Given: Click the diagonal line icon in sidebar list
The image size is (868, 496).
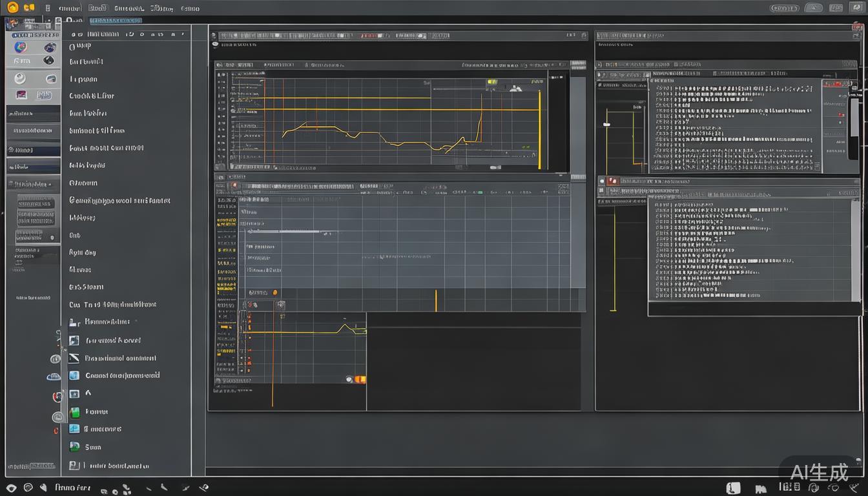Looking at the screenshot, I should [74, 358].
